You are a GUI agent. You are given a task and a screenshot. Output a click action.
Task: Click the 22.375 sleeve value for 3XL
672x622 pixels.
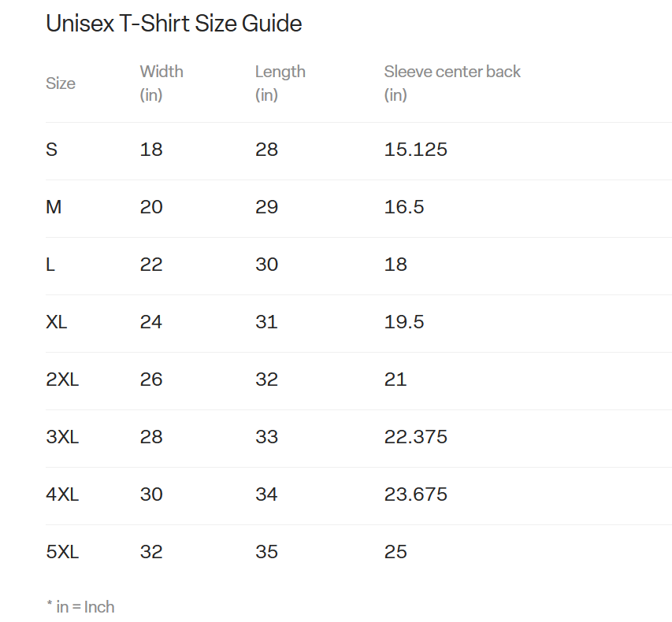(415, 437)
